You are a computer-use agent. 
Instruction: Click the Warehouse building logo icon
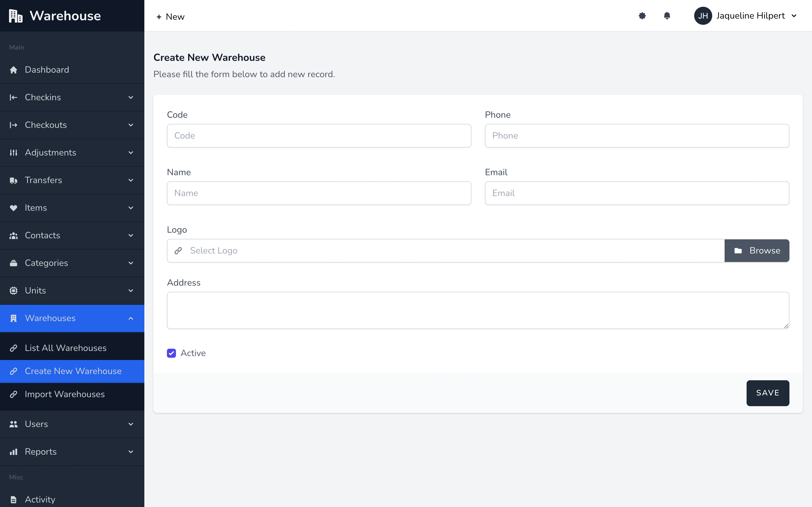(16, 16)
